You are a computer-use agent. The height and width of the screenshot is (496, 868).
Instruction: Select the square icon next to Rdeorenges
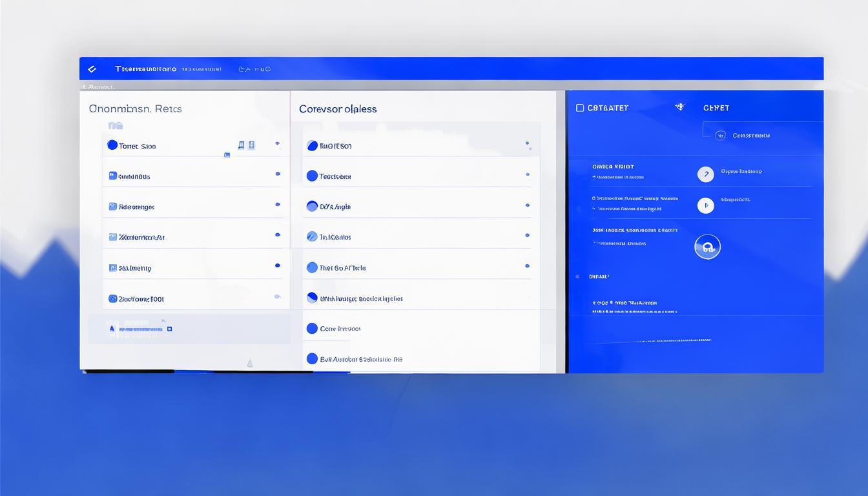(113, 207)
